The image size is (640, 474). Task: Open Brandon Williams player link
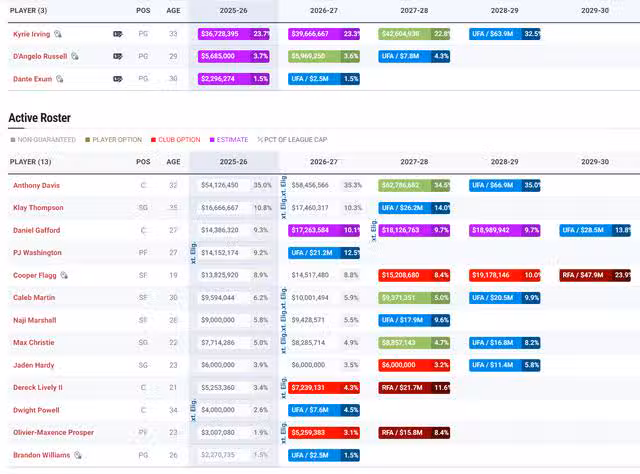click(x=41, y=455)
